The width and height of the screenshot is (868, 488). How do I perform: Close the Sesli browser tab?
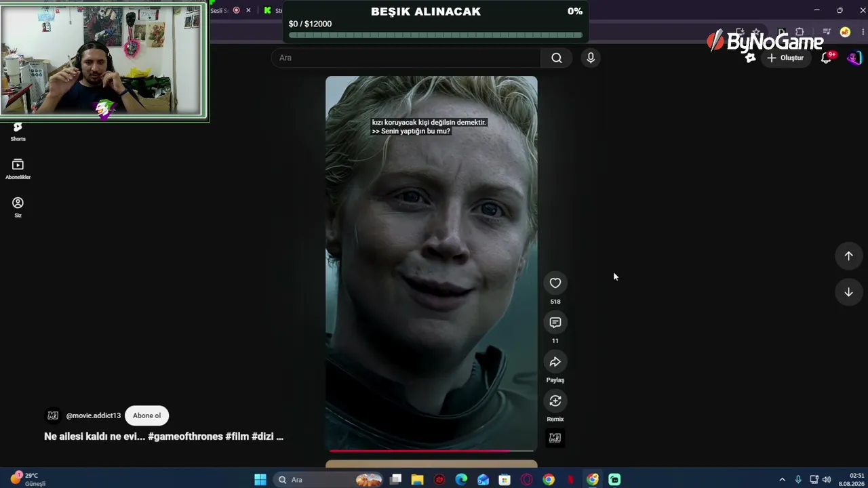point(248,10)
